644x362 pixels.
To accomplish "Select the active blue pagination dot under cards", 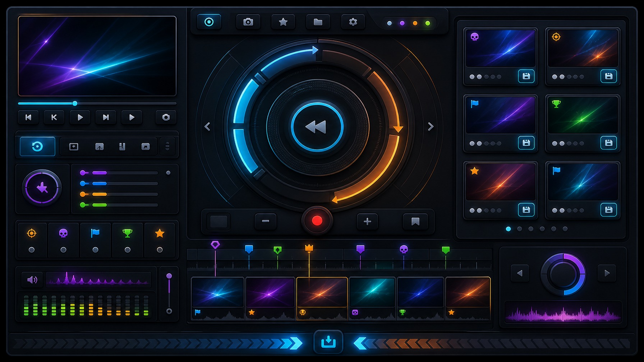I will (x=508, y=229).
